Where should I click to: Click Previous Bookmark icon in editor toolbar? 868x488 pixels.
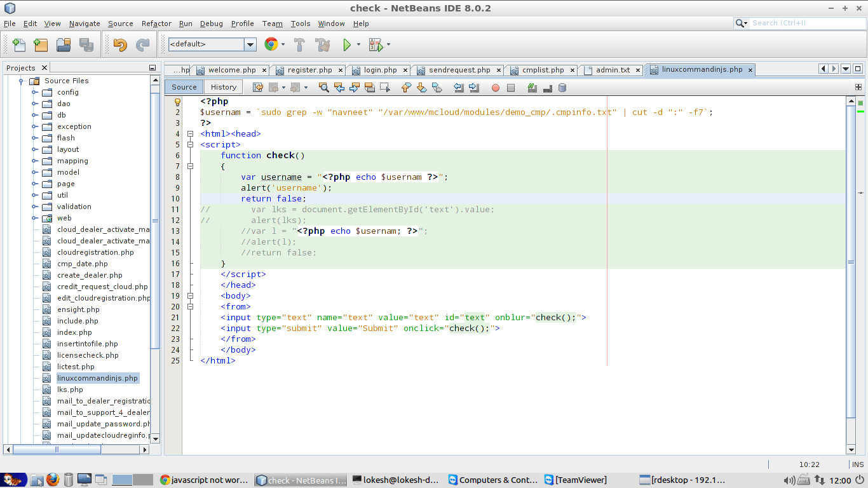pos(407,88)
